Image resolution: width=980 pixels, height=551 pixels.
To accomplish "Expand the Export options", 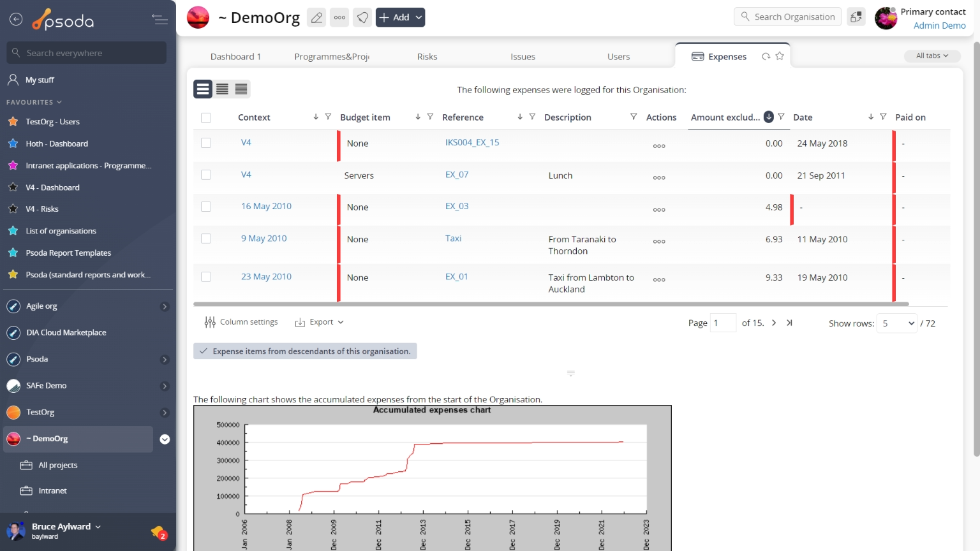I will pos(320,322).
